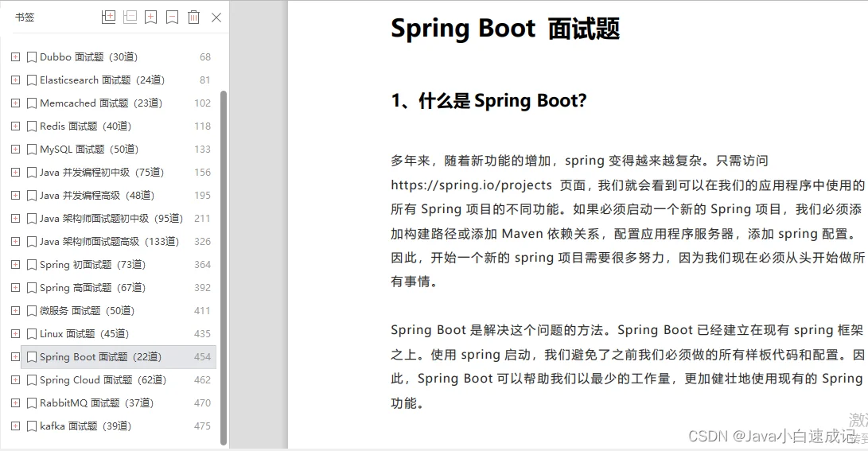
Task: Expand the MySQL 面试题 bookmark
Action: [x=15, y=150]
